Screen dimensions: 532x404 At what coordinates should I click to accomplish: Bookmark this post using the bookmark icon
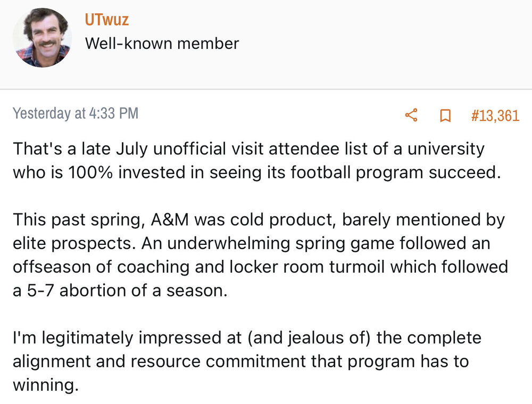(x=445, y=116)
